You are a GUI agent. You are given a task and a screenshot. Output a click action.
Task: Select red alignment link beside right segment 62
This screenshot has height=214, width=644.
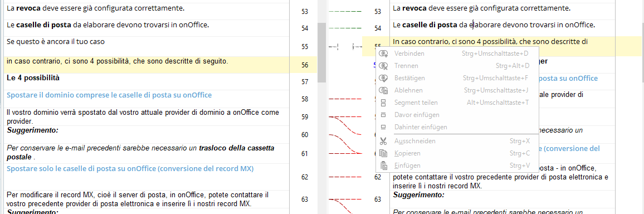[x=345, y=177]
